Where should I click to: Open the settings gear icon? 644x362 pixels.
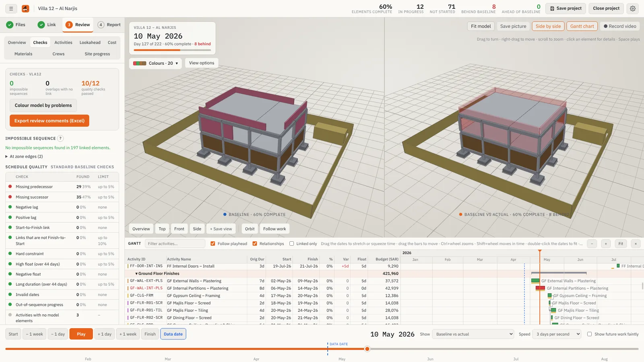[x=633, y=8]
